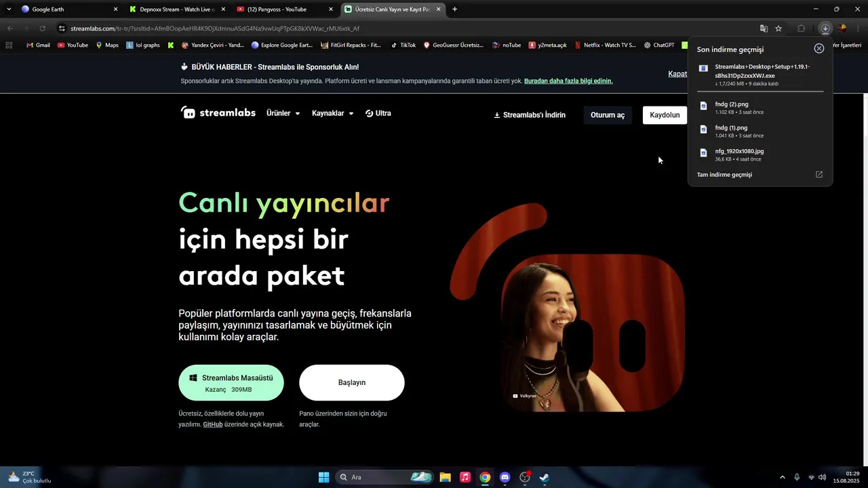Click Tam indirme geçmişi link
868x488 pixels.
pos(724,175)
